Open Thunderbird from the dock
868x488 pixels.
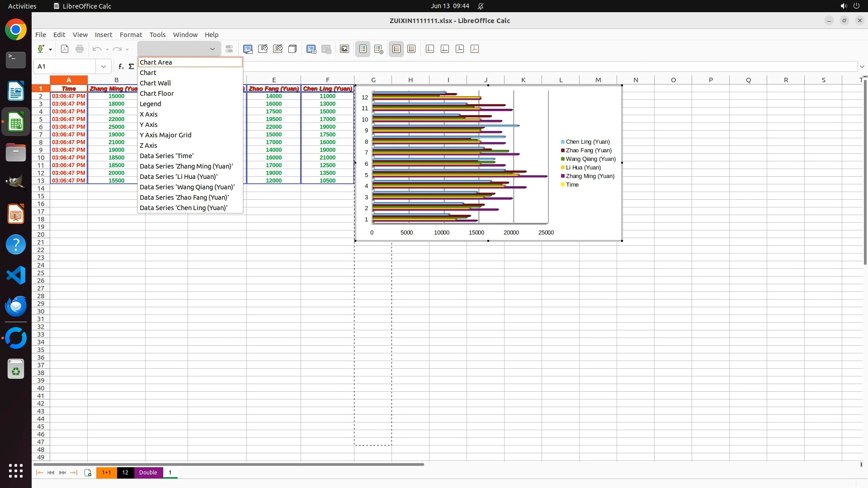16,306
